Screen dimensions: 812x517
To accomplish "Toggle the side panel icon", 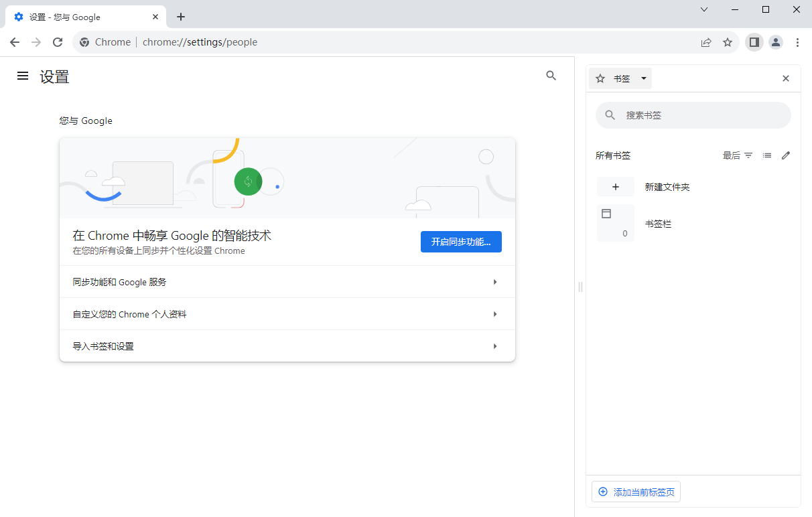I will pos(754,42).
